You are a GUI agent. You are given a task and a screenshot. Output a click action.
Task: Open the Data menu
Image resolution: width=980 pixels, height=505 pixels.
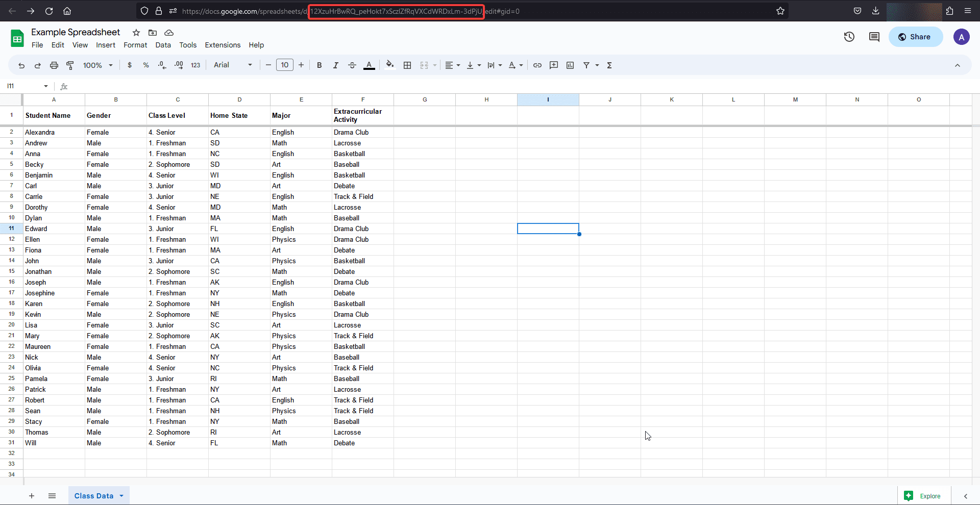point(163,45)
